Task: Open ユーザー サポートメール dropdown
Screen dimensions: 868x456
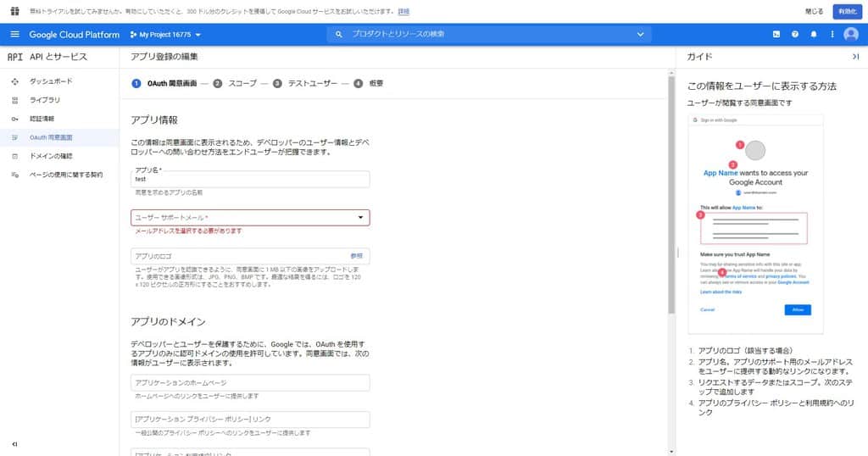Action: [x=250, y=218]
